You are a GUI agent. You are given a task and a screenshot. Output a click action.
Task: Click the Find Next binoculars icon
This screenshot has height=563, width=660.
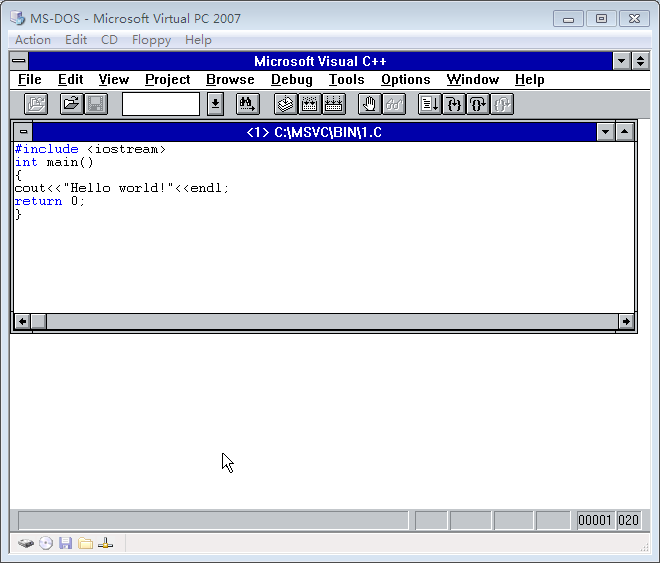click(248, 104)
